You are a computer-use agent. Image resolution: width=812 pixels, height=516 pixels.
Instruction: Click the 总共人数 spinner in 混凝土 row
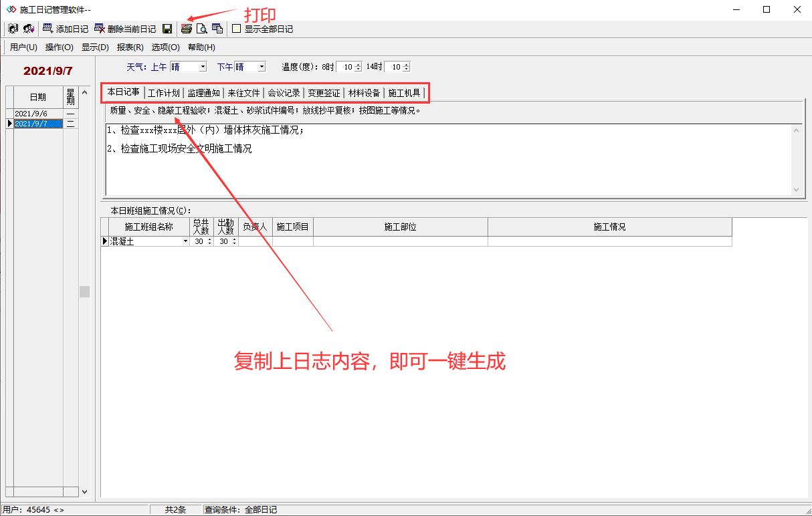pos(210,241)
